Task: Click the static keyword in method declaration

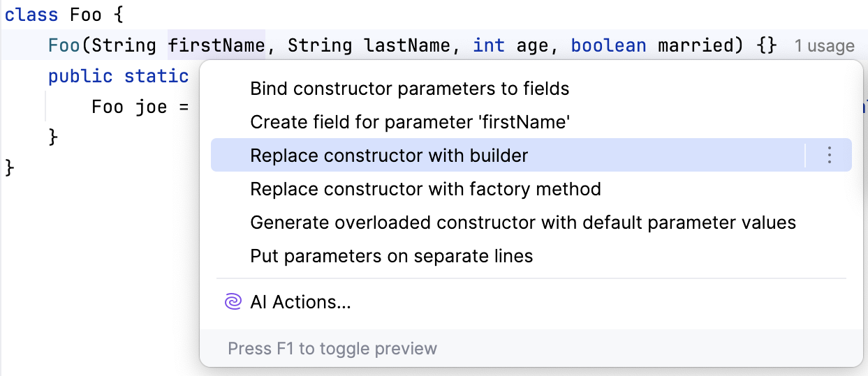Action: [x=156, y=76]
